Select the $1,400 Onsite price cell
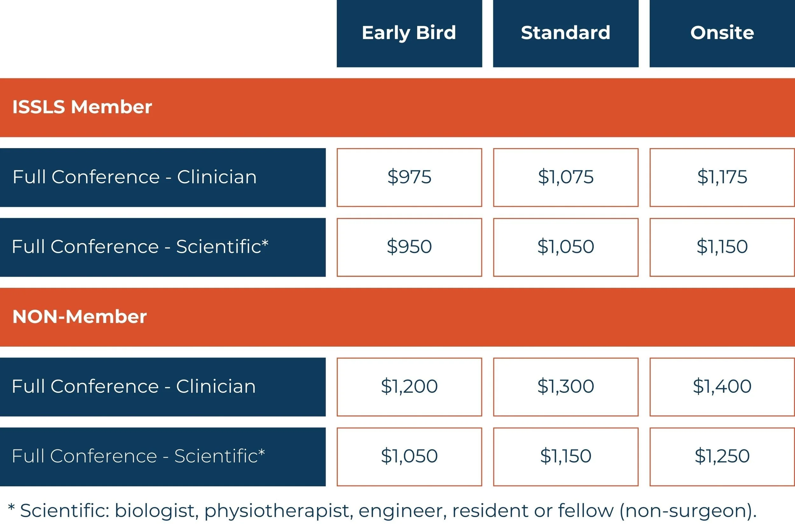This screenshot has width=795, height=532. 722,387
